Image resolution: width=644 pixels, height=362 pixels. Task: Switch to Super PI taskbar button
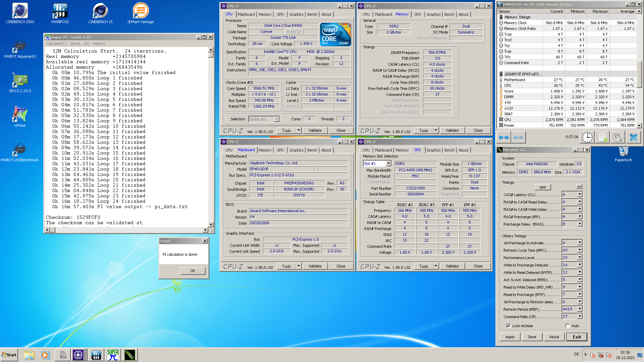[x=113, y=355]
